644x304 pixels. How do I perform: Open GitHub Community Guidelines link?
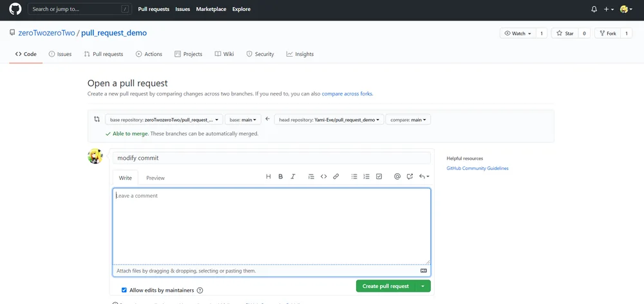[x=478, y=169]
